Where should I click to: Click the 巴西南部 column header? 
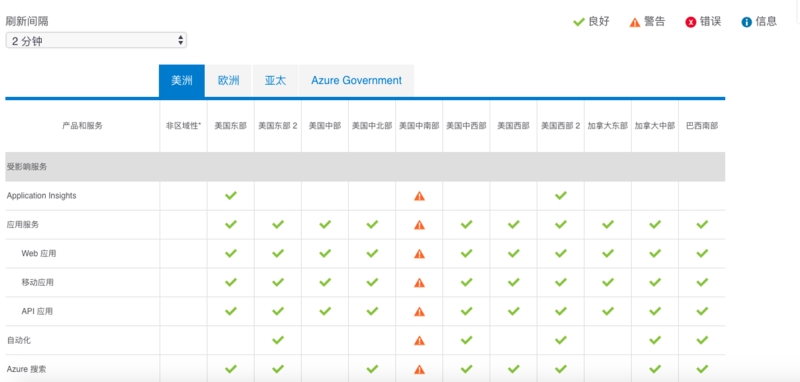click(x=702, y=126)
